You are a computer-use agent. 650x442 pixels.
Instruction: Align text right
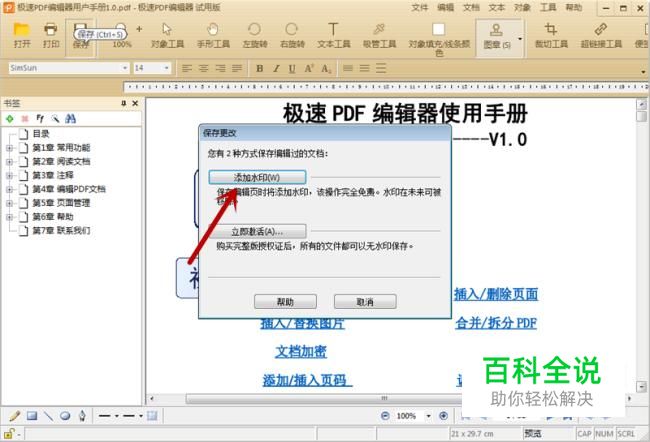click(x=220, y=68)
